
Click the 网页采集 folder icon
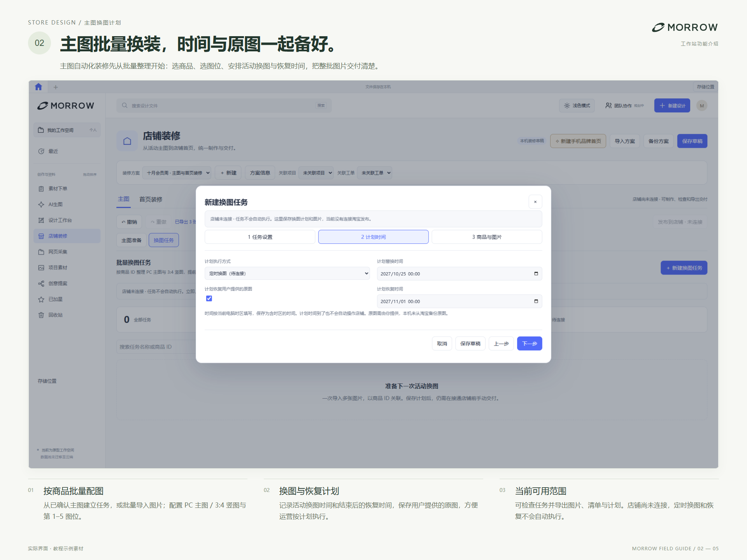click(41, 252)
